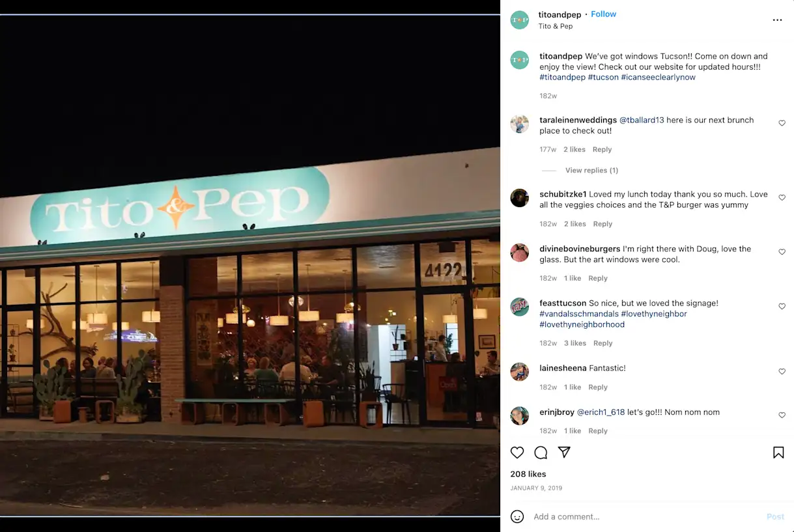The width and height of the screenshot is (794, 532).
Task: Open emoji picker in comment box
Action: [517, 516]
